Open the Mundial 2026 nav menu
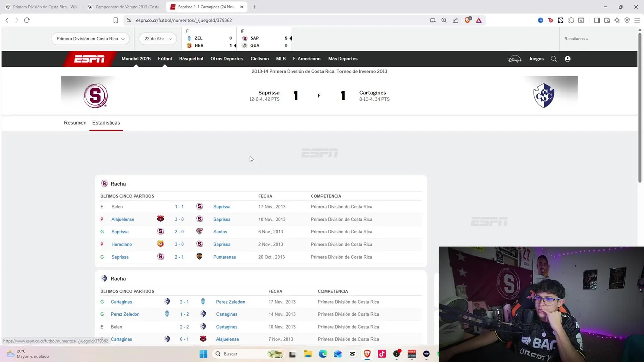 (x=136, y=59)
